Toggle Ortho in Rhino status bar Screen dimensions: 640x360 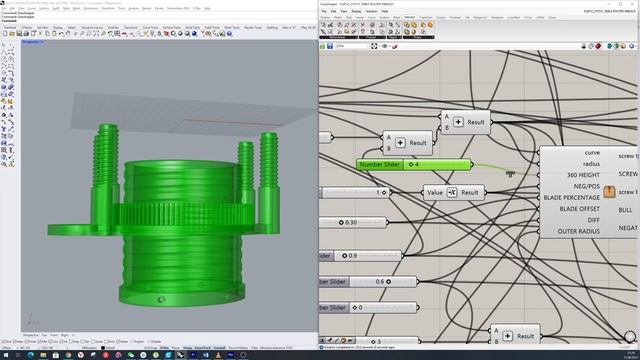(x=164, y=348)
